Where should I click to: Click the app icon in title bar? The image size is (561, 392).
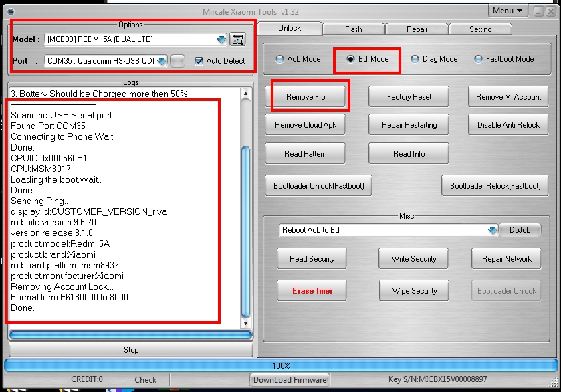[x=11, y=12]
